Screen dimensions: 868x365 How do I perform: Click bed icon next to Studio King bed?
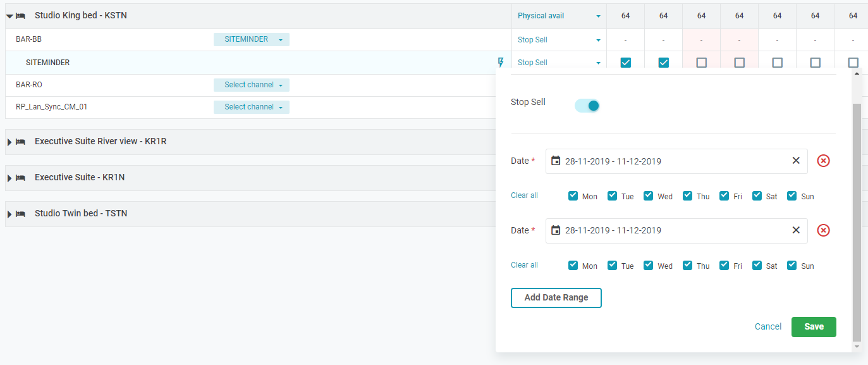click(20, 15)
